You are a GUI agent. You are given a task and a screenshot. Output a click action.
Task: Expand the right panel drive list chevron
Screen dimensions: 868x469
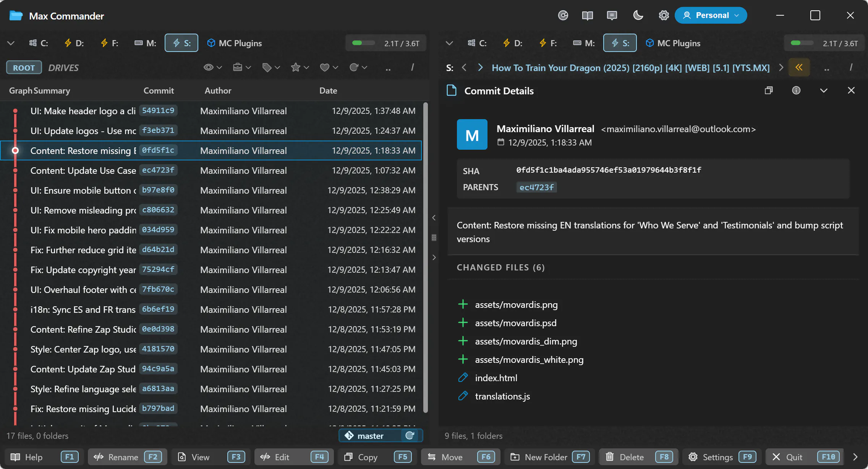coord(449,43)
